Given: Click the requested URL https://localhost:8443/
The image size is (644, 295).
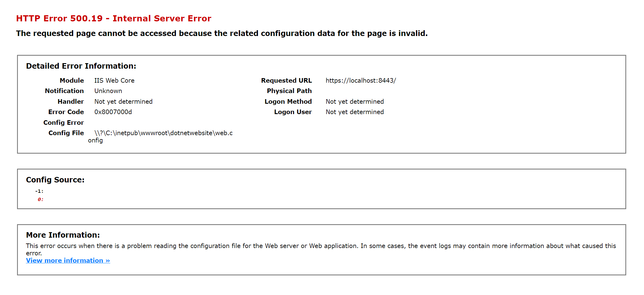Looking at the screenshot, I should pyautogui.click(x=361, y=80).
